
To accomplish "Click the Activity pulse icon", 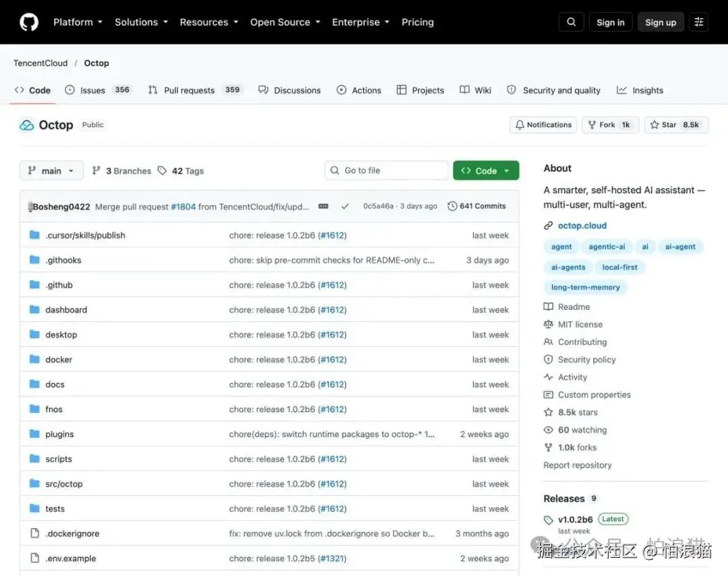I will tap(548, 377).
